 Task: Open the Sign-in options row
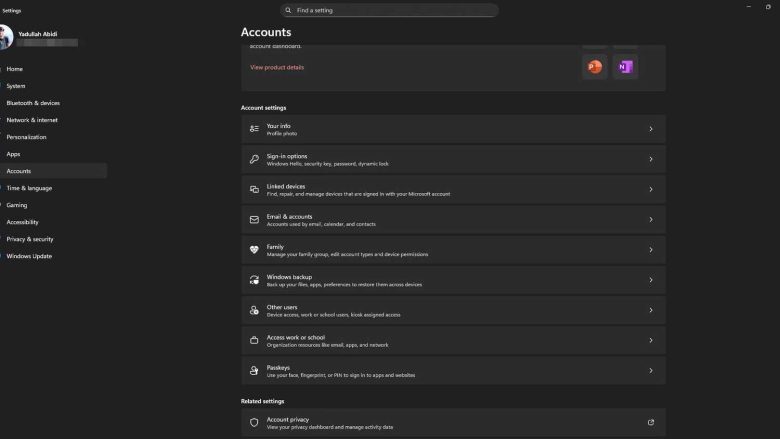pos(452,159)
